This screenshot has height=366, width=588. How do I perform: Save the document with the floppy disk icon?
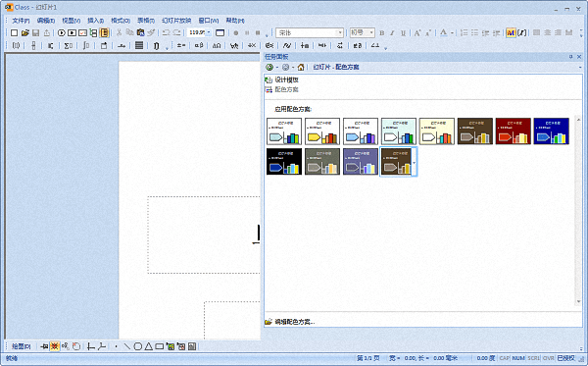pyautogui.click(x=35, y=33)
